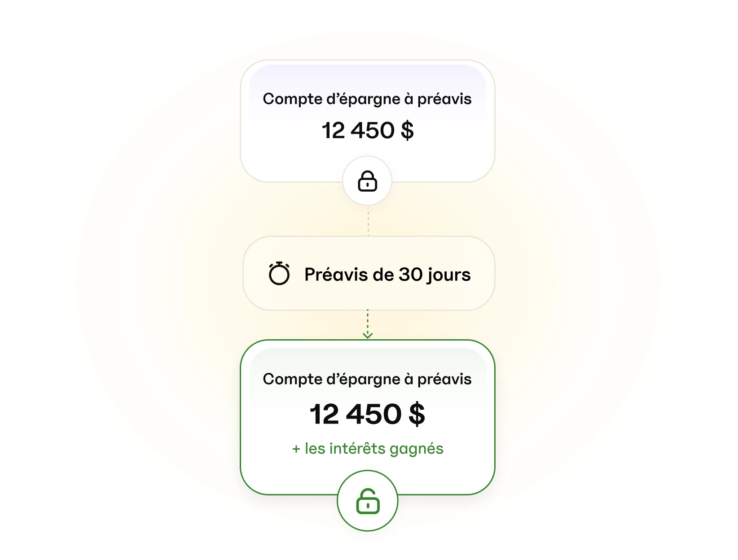Screen dimensions: 738x560
Task: Click the '+ les intérêts gagnés' text
Action: pos(368,449)
